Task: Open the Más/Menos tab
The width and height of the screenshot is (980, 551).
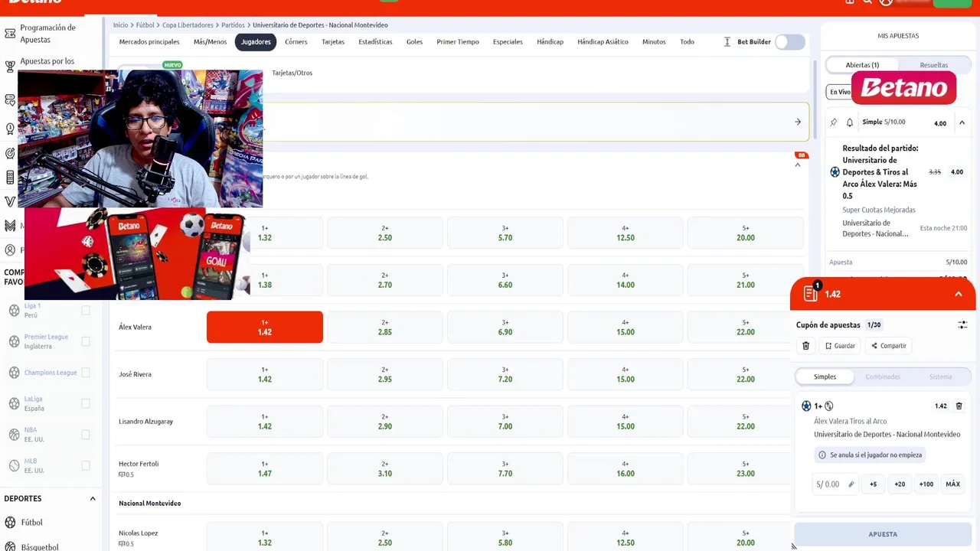Action: coord(210,42)
